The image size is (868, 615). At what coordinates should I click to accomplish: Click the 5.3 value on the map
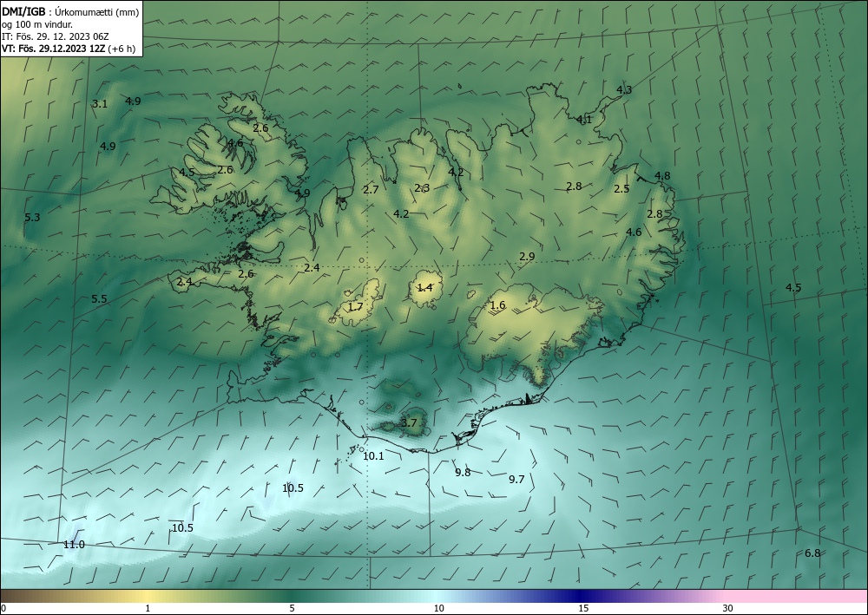coord(33,218)
